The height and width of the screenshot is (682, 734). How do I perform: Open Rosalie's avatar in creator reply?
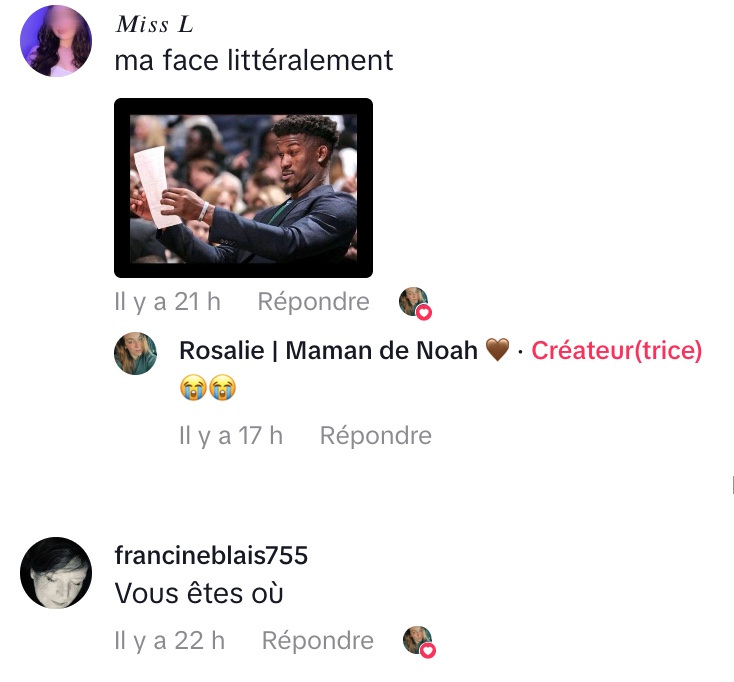[x=135, y=353]
